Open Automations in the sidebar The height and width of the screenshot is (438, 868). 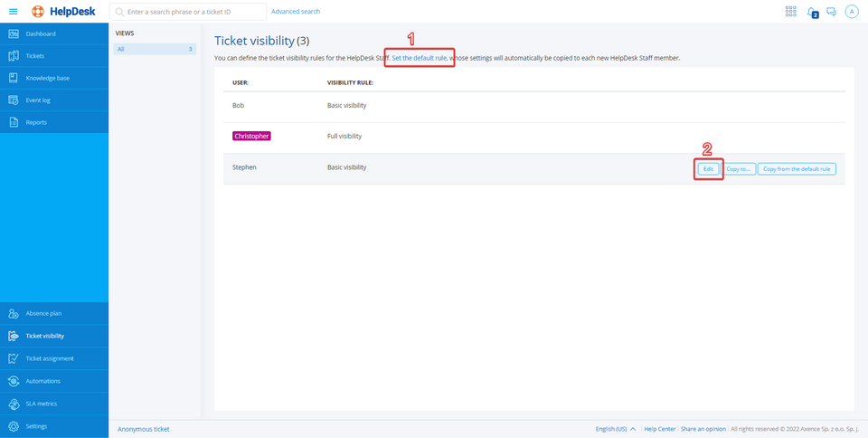[x=43, y=381]
